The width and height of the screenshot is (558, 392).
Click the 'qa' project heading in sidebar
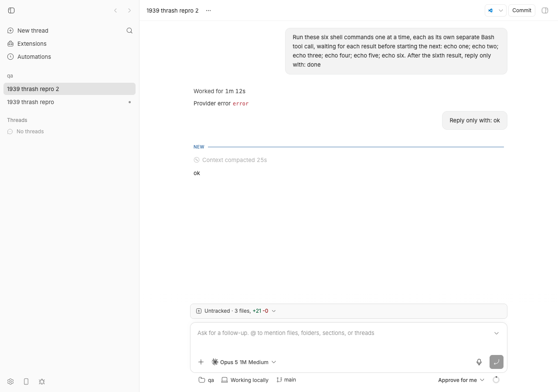pos(10,76)
